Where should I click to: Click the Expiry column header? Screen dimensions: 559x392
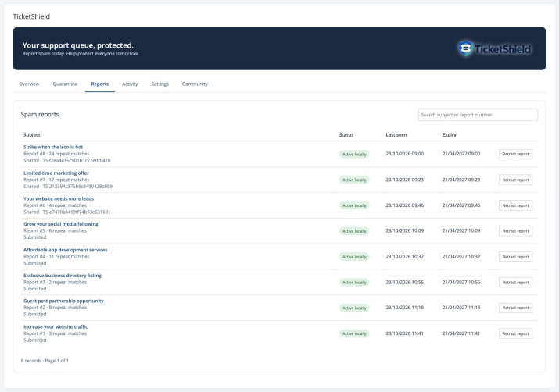click(x=450, y=135)
